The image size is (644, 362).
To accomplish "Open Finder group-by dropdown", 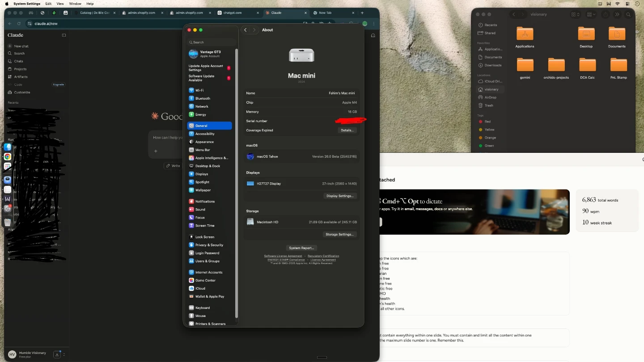I will [x=591, y=15].
